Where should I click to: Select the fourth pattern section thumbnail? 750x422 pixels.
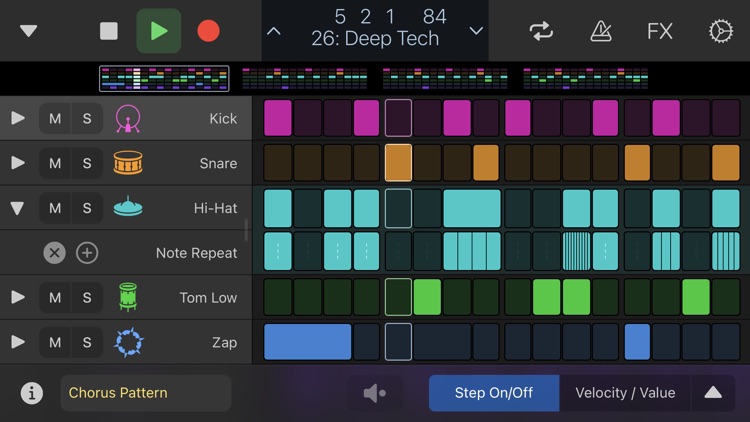[586, 79]
